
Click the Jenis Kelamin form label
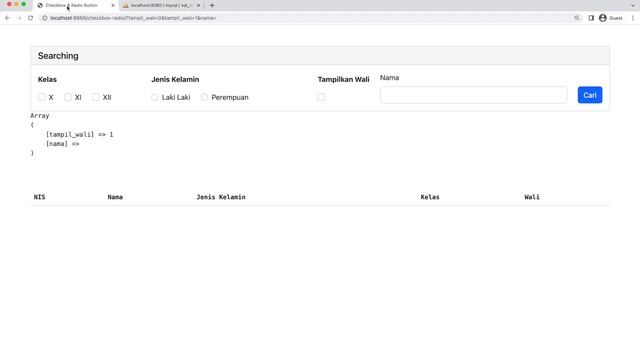click(x=175, y=79)
